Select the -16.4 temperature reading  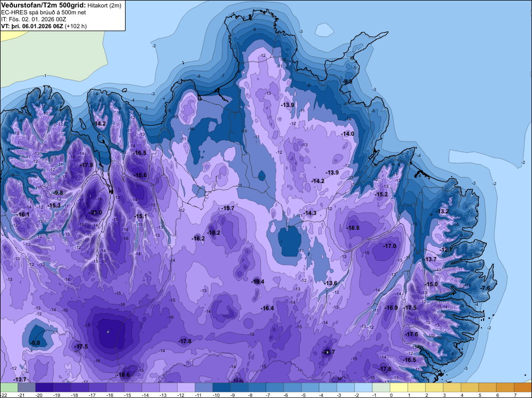(268, 308)
